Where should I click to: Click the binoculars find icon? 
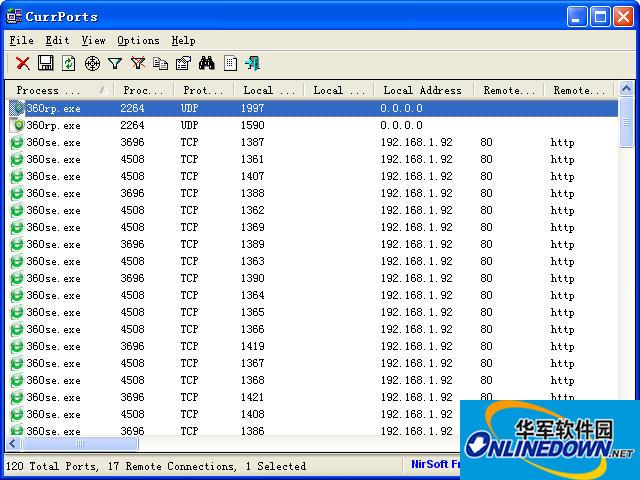coord(207,63)
